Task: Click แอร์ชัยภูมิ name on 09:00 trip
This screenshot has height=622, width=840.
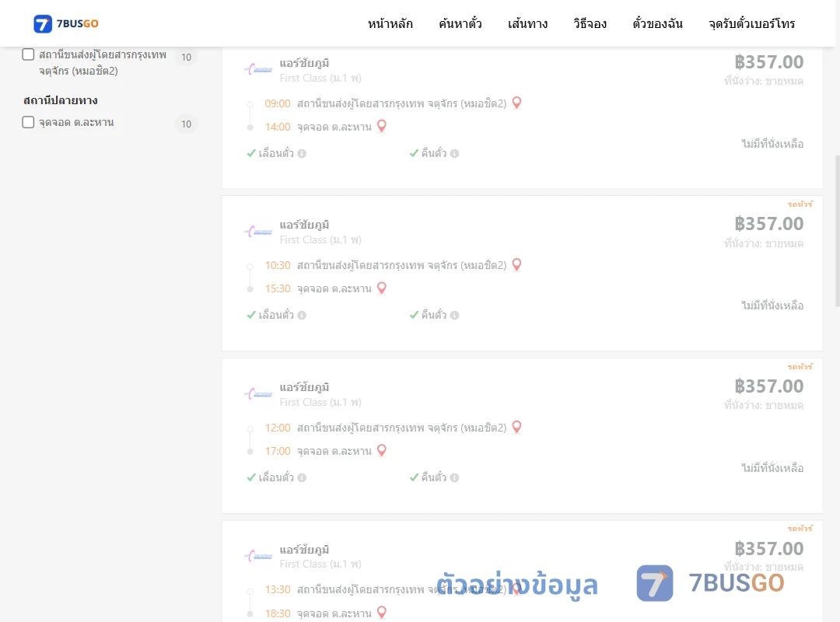Action: 304,63
